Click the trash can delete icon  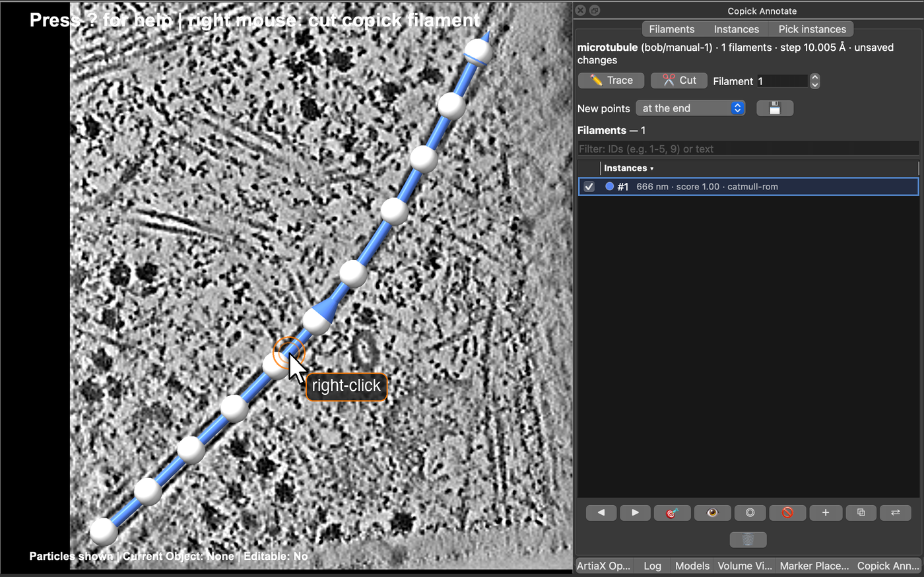[x=748, y=540]
